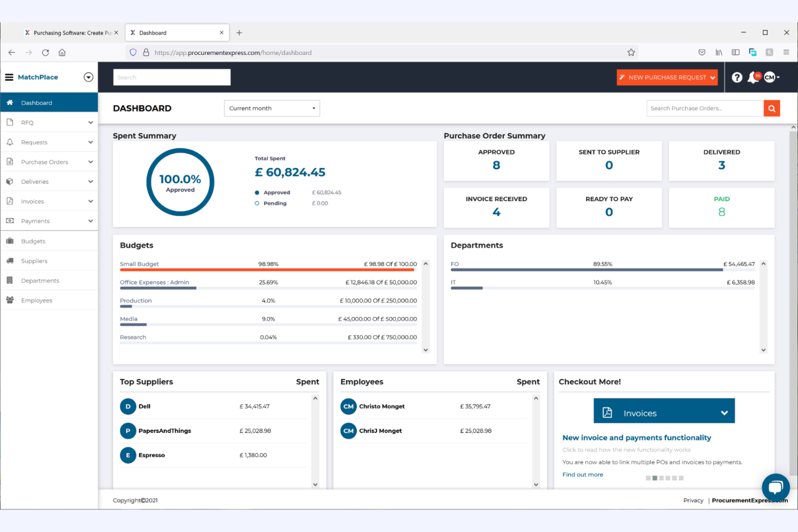Viewport: 798px width, 532px height.
Task: Click the Budgets briefcase icon
Action: click(9, 241)
